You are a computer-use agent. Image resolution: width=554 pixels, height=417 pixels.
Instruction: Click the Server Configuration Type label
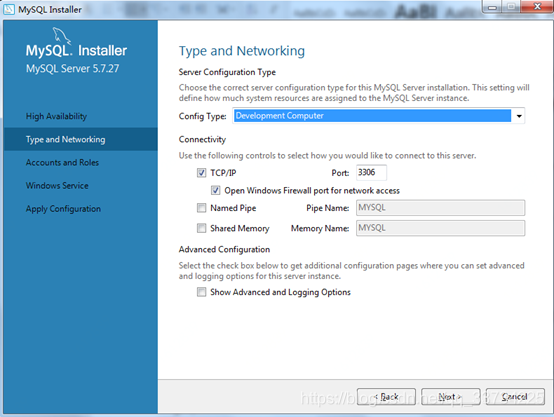point(227,72)
